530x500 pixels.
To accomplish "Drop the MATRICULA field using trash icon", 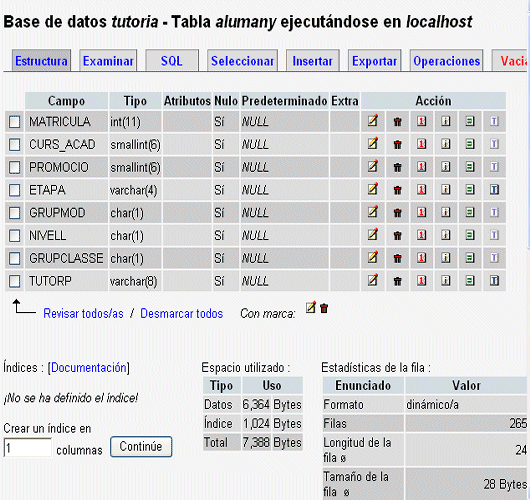I will [x=398, y=121].
